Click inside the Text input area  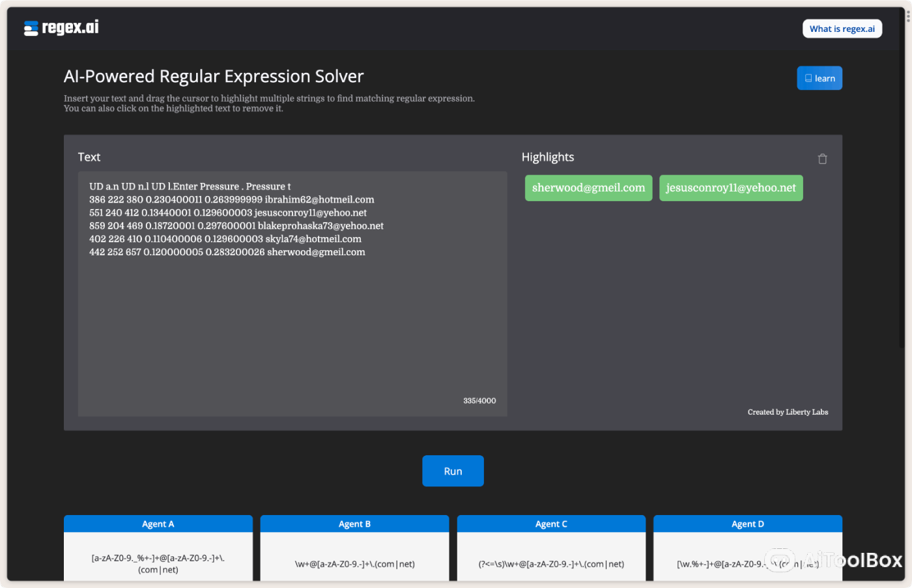tap(292, 293)
